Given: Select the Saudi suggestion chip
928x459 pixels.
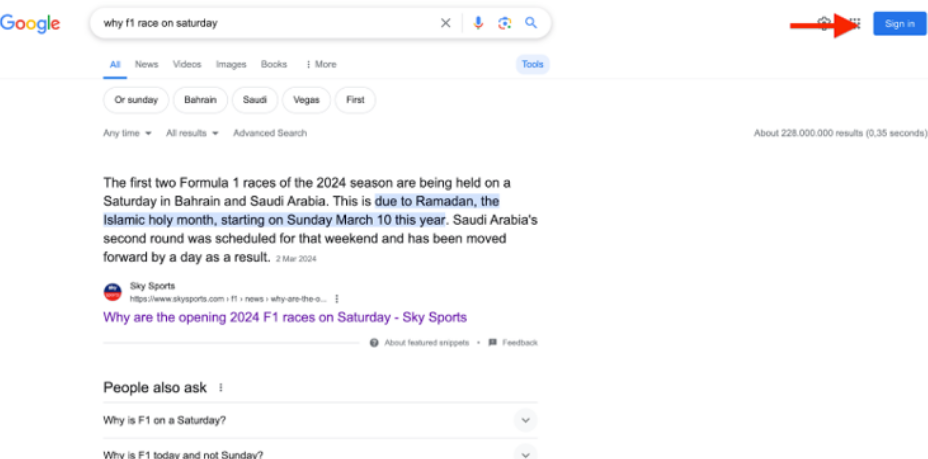Looking at the screenshot, I should (255, 100).
